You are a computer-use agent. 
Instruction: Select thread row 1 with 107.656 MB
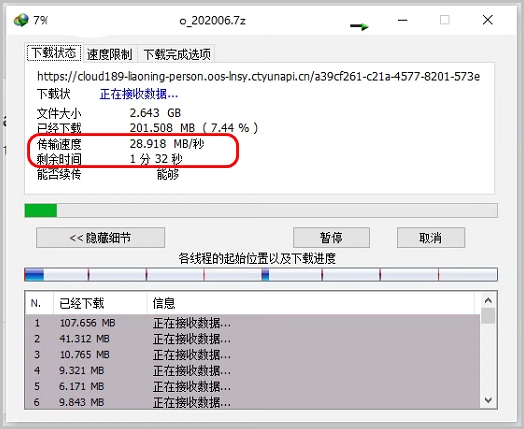253,323
